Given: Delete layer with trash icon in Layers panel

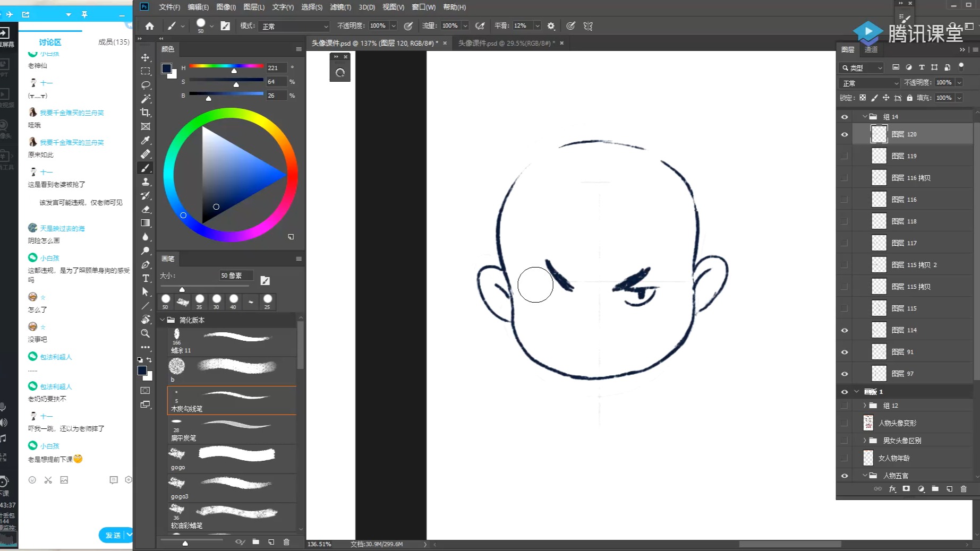Looking at the screenshot, I should click(964, 489).
